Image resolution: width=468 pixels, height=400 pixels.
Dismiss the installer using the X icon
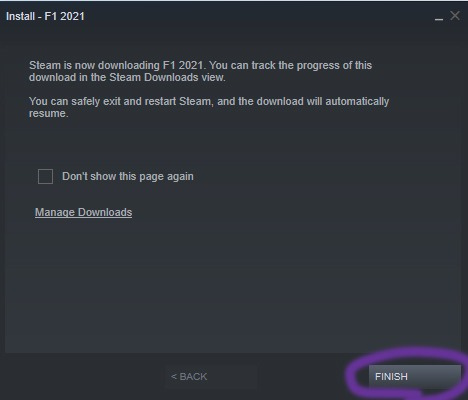pyautogui.click(x=455, y=16)
